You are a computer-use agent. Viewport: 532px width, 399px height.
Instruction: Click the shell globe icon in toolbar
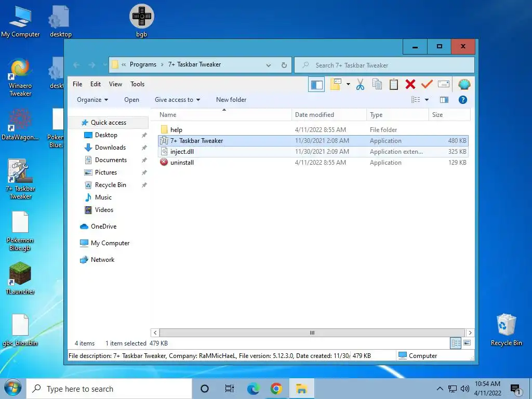(x=464, y=84)
